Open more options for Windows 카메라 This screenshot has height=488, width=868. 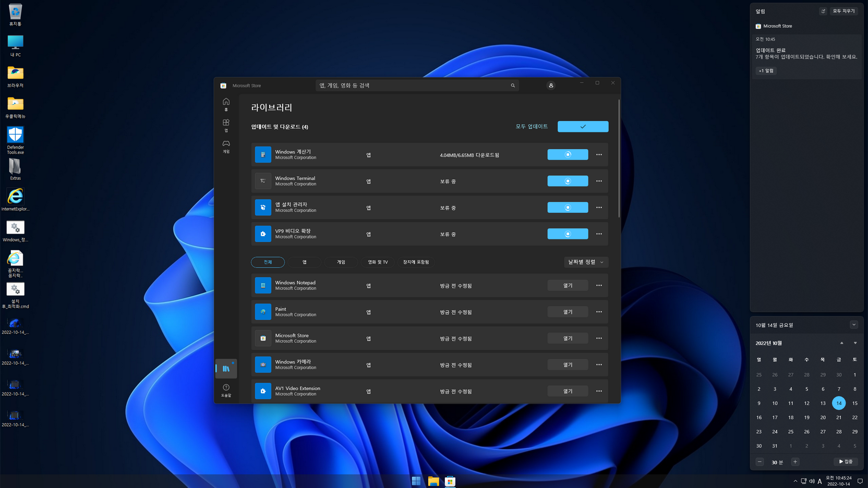pyautogui.click(x=599, y=364)
